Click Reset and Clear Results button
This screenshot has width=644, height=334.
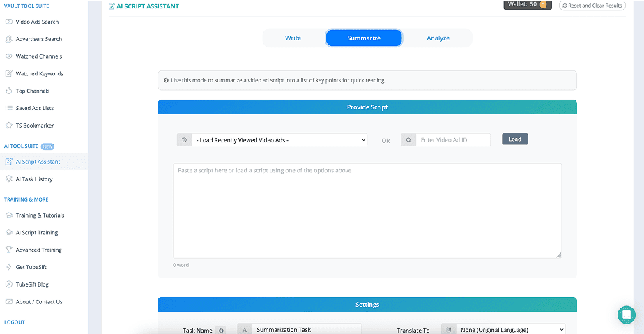pyautogui.click(x=592, y=6)
